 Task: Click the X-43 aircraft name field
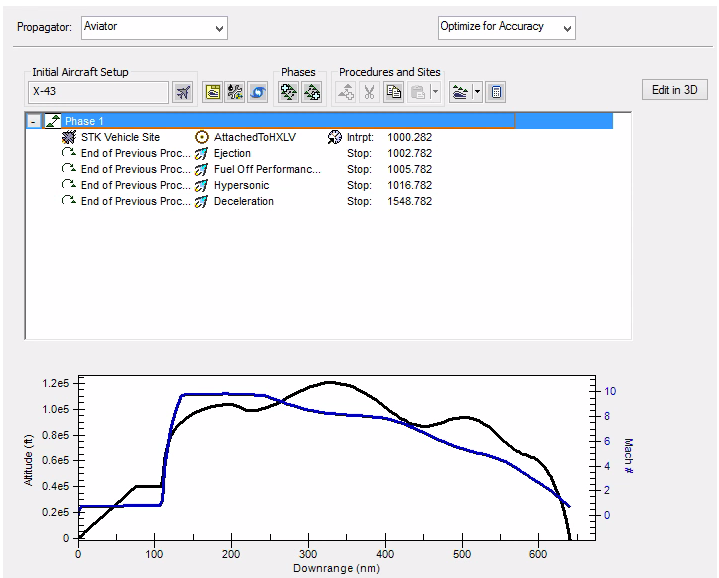98,92
